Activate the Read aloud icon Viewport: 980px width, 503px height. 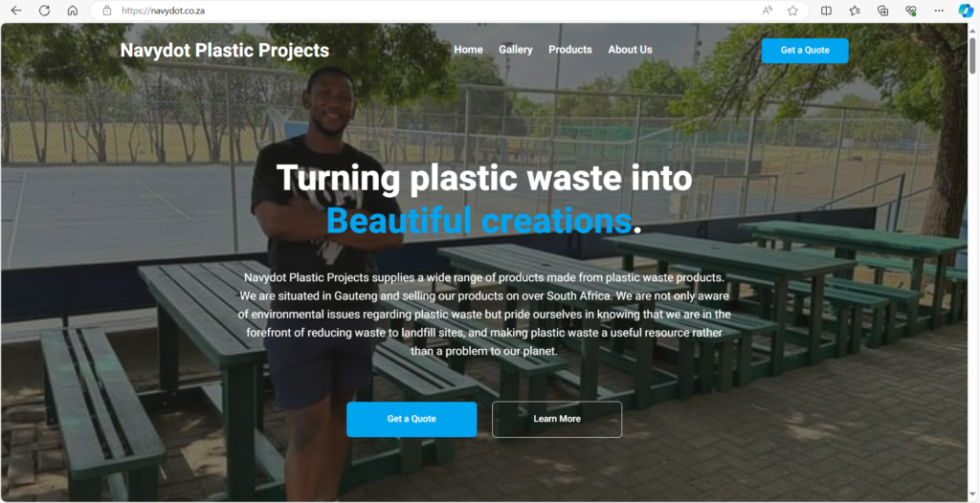tap(768, 11)
